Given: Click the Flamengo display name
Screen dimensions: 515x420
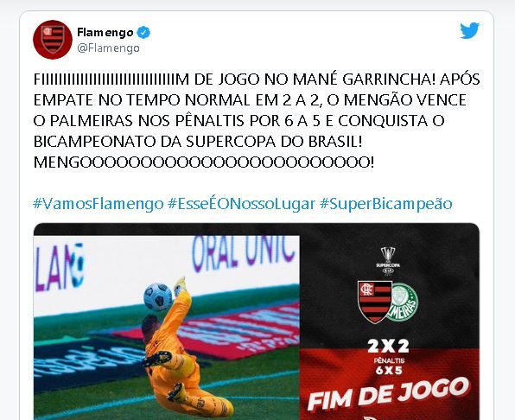Looking at the screenshot, I should tap(105, 33).
